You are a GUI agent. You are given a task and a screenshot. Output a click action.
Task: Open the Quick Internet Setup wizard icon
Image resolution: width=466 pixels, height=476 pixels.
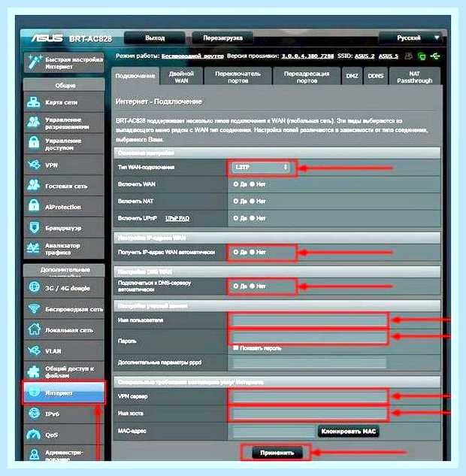[35, 62]
